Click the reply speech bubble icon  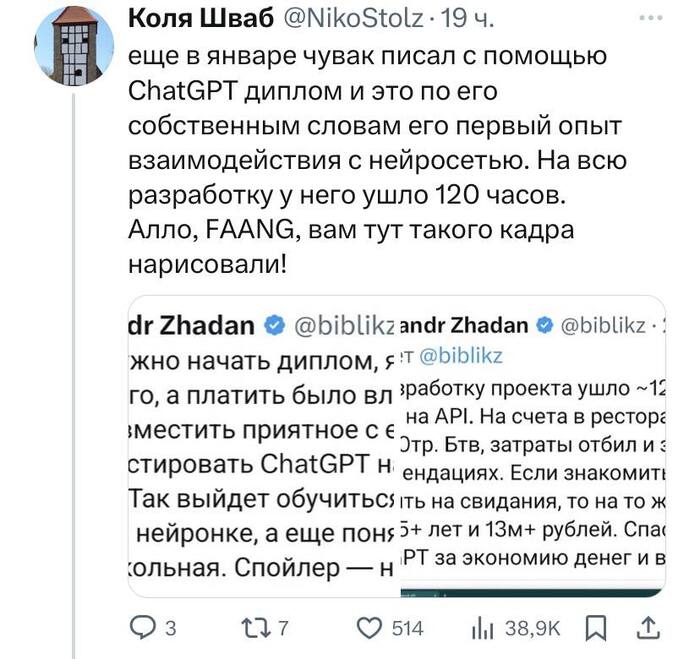143,628
